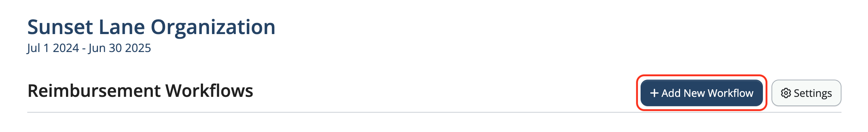Create a new reimbursement workflow
This screenshot has height=132, width=868.
[x=702, y=93]
